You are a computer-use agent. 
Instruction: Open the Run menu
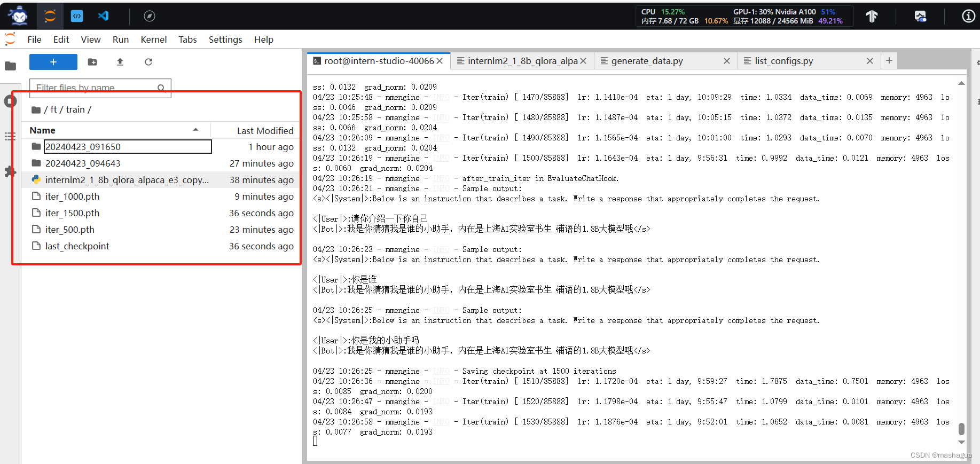pyautogui.click(x=121, y=40)
